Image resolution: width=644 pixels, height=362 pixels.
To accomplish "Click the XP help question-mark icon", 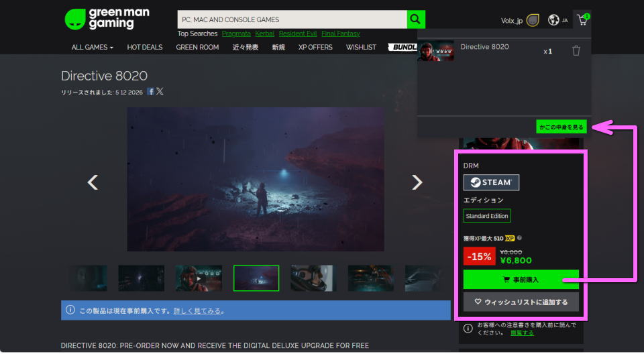I will (x=520, y=238).
